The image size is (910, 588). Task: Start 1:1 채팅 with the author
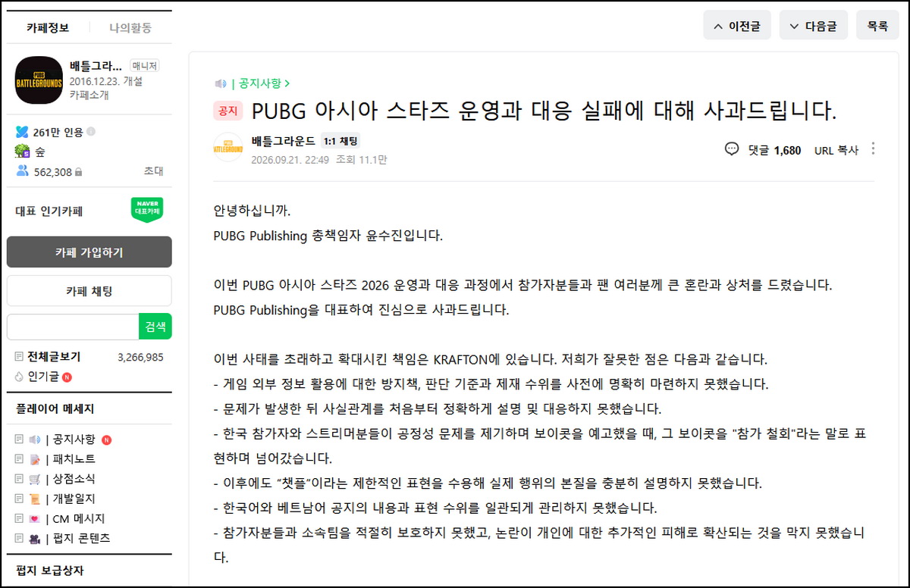(340, 140)
